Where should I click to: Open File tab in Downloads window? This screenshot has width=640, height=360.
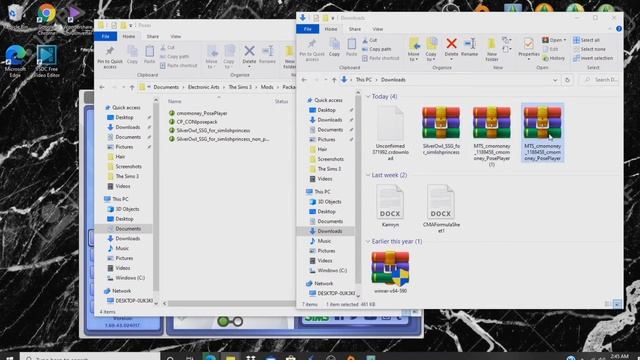[x=308, y=29]
